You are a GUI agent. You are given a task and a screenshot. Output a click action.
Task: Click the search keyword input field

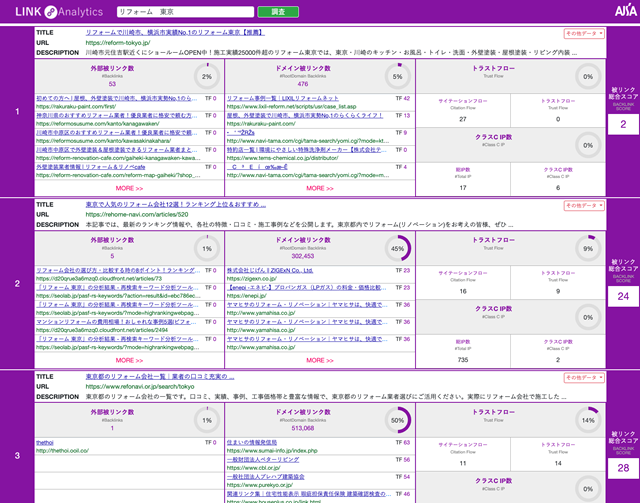click(x=186, y=12)
